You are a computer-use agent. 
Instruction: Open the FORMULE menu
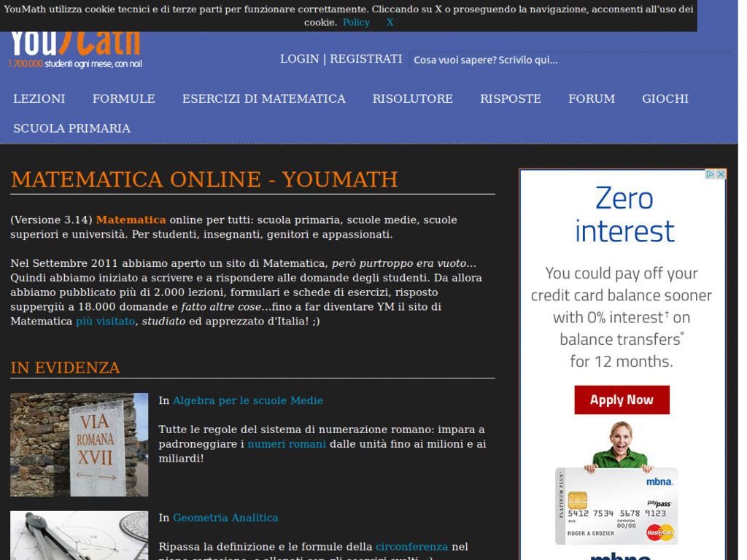(124, 98)
